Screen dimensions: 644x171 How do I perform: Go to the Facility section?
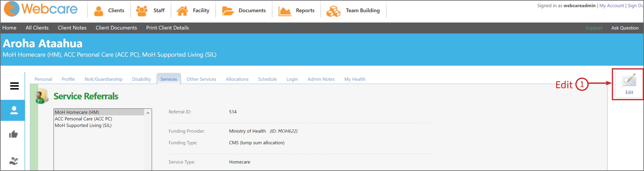pos(193,11)
